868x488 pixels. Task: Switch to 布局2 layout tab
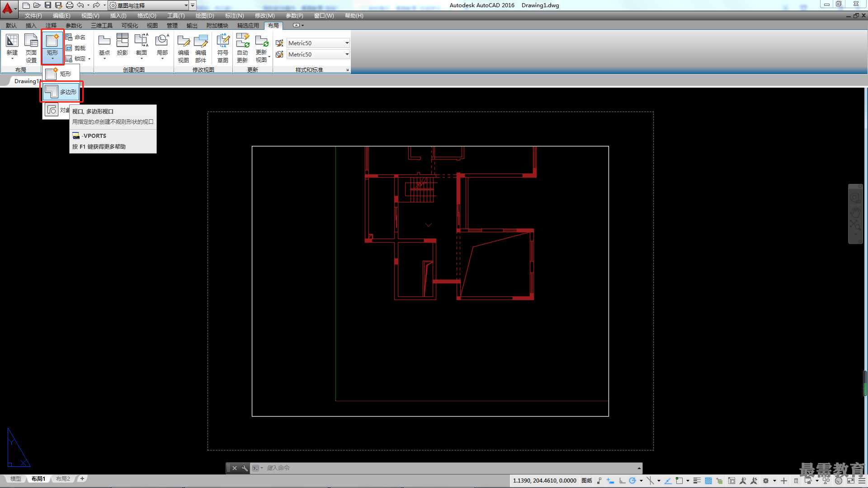63,479
